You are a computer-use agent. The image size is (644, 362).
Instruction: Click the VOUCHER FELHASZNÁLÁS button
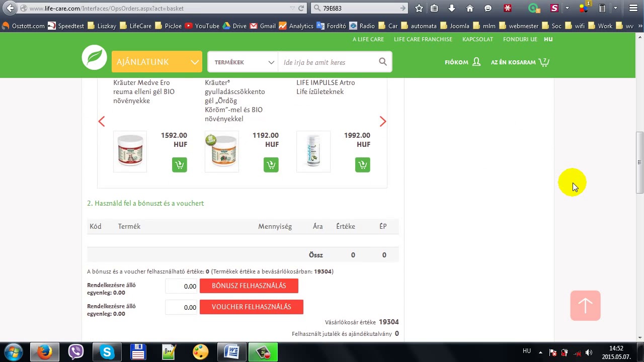pyautogui.click(x=252, y=307)
